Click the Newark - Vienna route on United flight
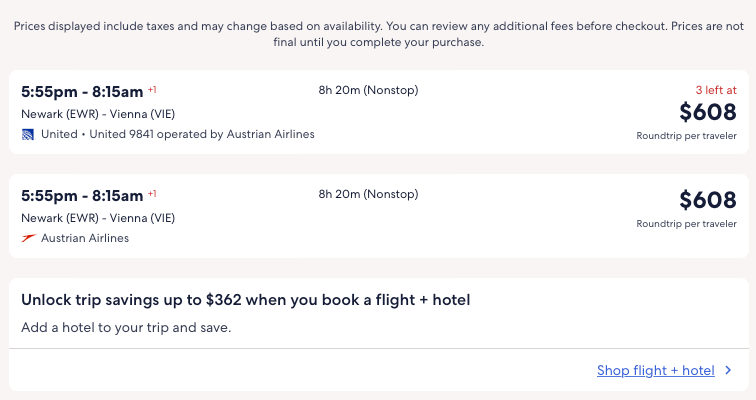The height and width of the screenshot is (400, 756). tap(98, 114)
